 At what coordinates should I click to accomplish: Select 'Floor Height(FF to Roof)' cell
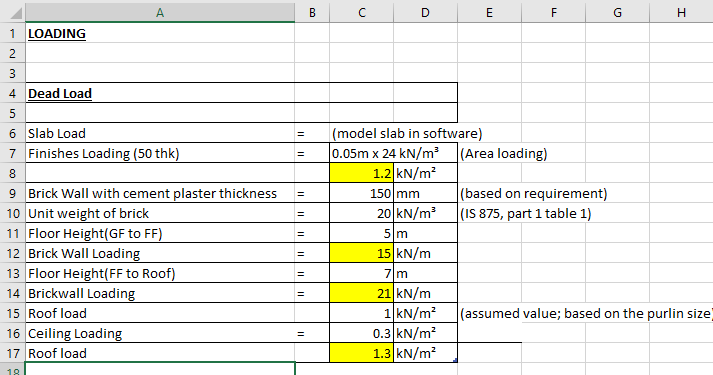(160, 273)
